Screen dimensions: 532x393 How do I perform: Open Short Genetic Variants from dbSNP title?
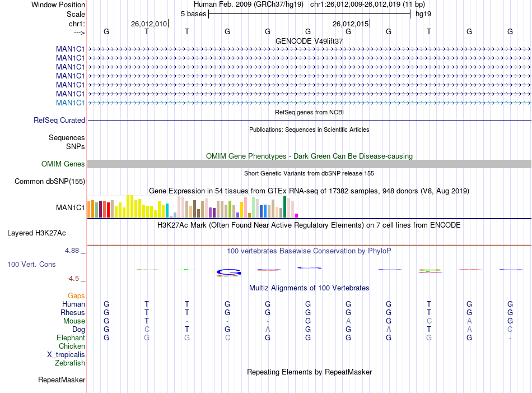(x=309, y=173)
